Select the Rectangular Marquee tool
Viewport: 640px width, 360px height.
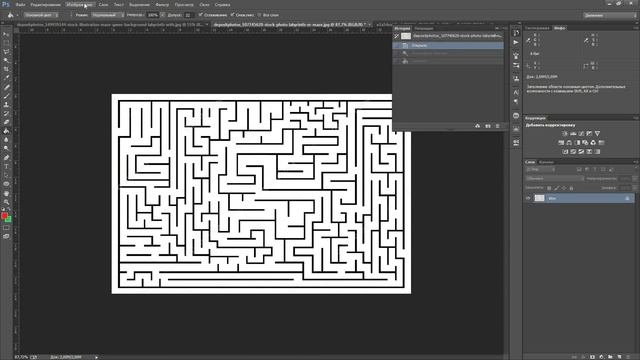6,43
